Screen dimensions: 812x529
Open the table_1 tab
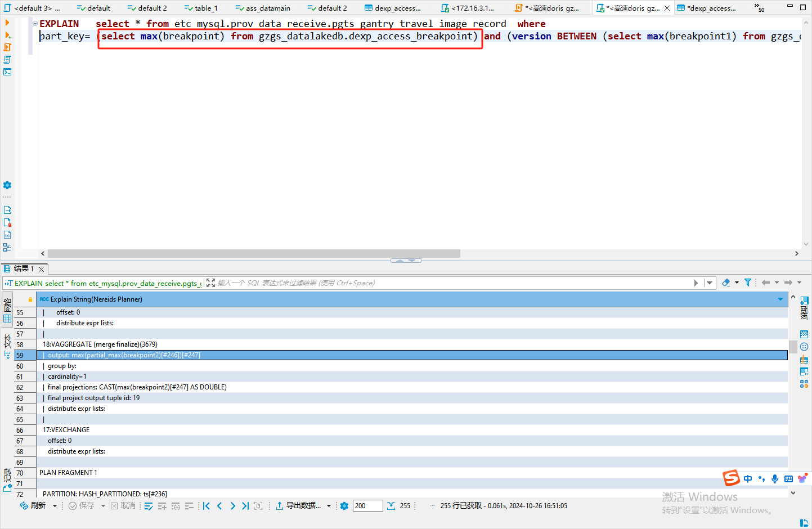(x=201, y=8)
